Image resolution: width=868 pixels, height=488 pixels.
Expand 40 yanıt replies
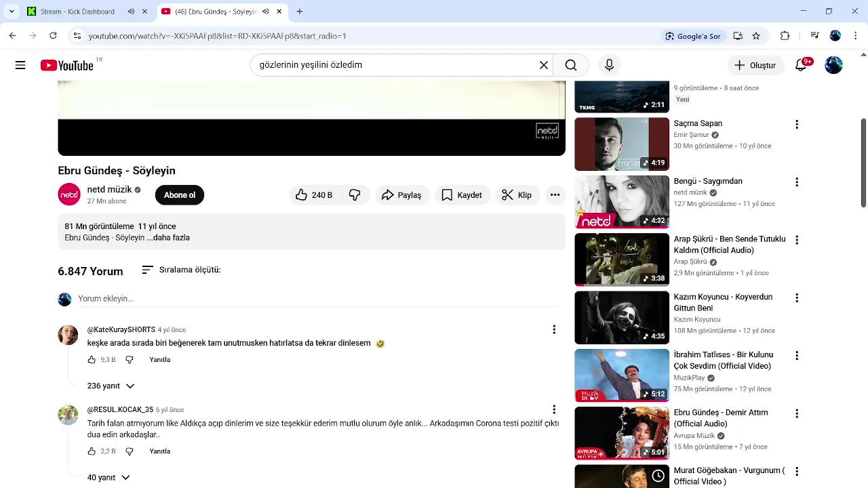click(x=108, y=478)
